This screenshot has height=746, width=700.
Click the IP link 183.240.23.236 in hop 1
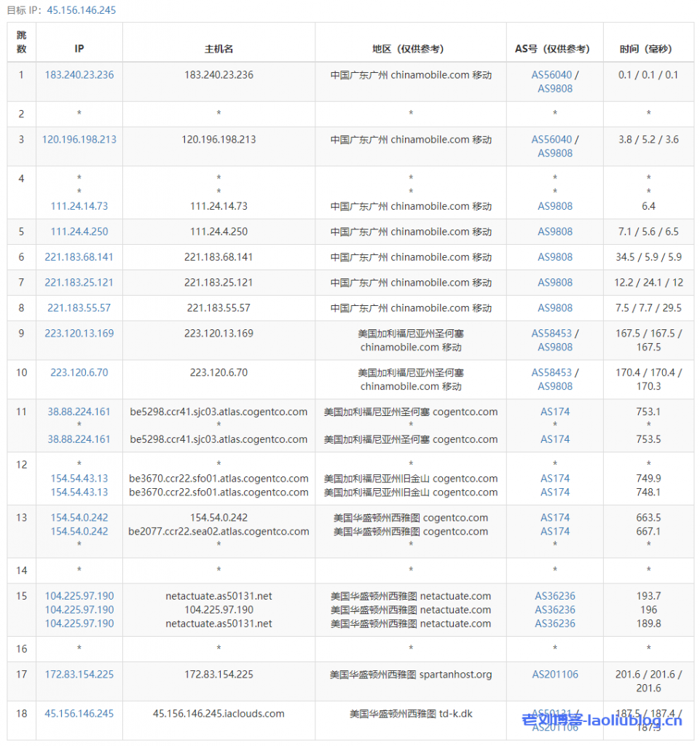pyautogui.click(x=79, y=74)
